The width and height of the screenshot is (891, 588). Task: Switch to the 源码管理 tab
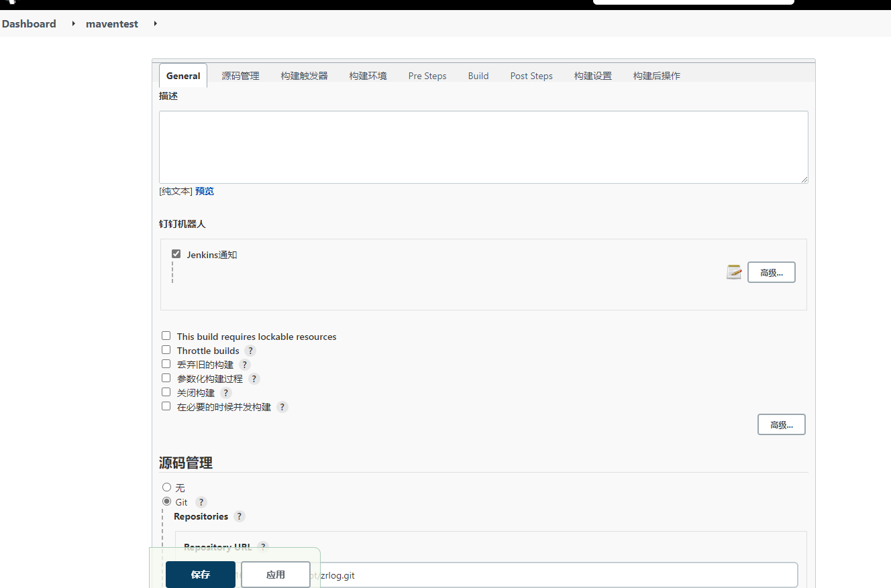click(240, 76)
